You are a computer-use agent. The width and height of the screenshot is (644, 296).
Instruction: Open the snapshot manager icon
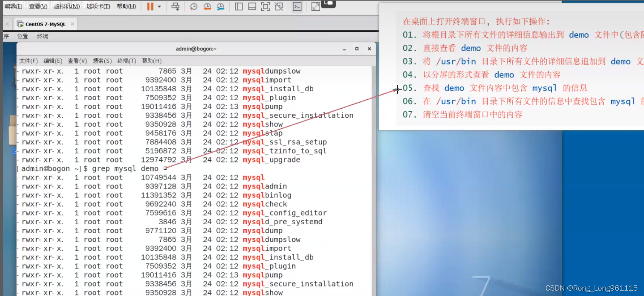click(x=221, y=7)
